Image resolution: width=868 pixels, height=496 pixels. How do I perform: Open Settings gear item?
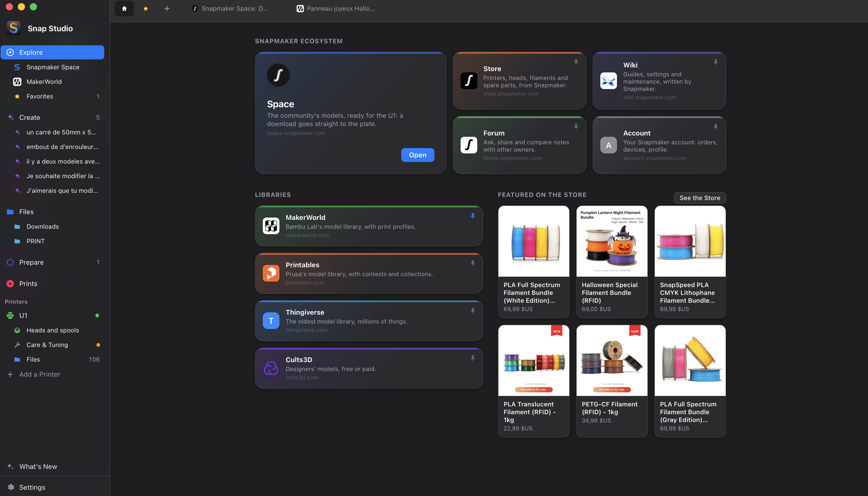coord(53,487)
